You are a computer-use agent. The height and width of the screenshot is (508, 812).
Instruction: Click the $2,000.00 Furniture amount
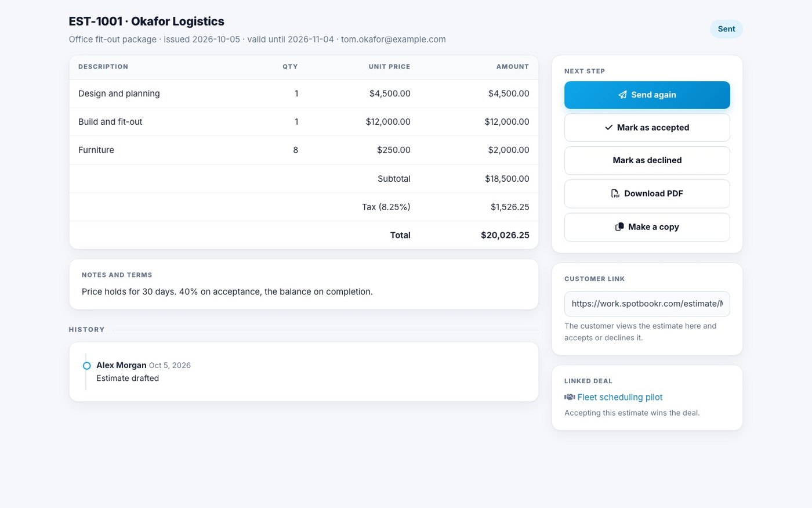click(x=509, y=150)
